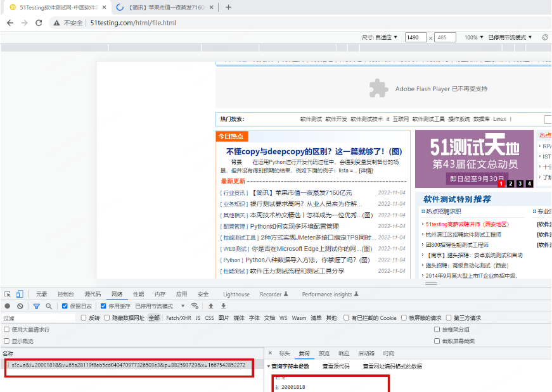Click the not-secure warning triangle icon
Screen dimensions: 552x392
[x=56, y=23]
